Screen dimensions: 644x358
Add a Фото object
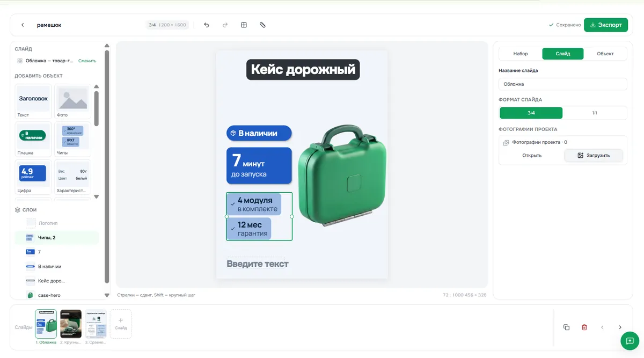(72, 101)
